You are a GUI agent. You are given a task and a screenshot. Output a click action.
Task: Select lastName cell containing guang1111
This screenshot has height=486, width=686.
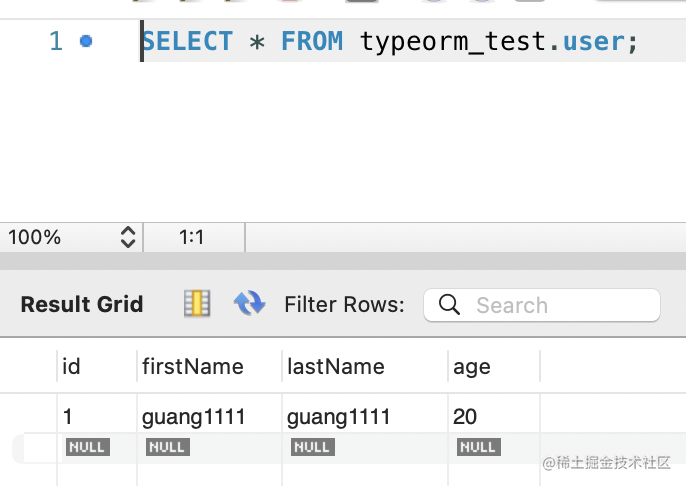click(338, 417)
